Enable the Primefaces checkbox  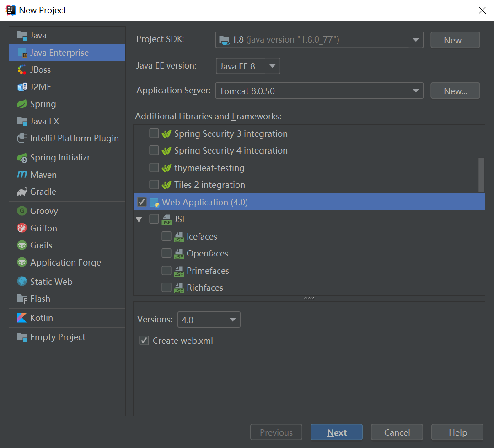click(x=166, y=271)
